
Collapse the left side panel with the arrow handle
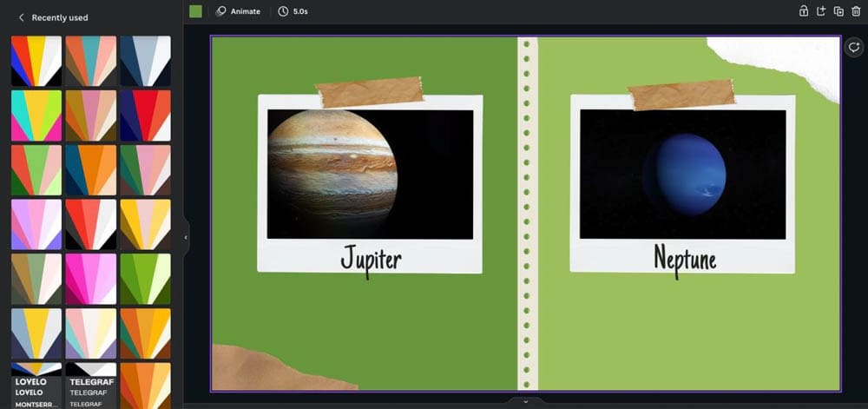point(186,237)
